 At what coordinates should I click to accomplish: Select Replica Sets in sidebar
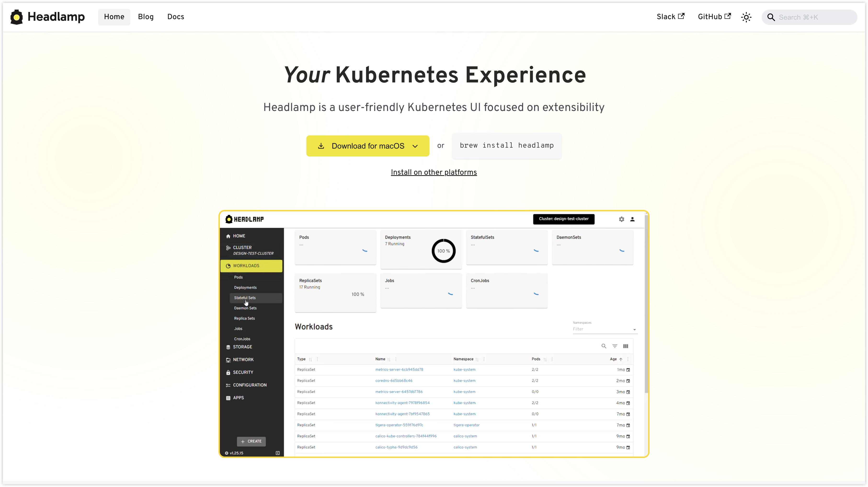pos(244,318)
